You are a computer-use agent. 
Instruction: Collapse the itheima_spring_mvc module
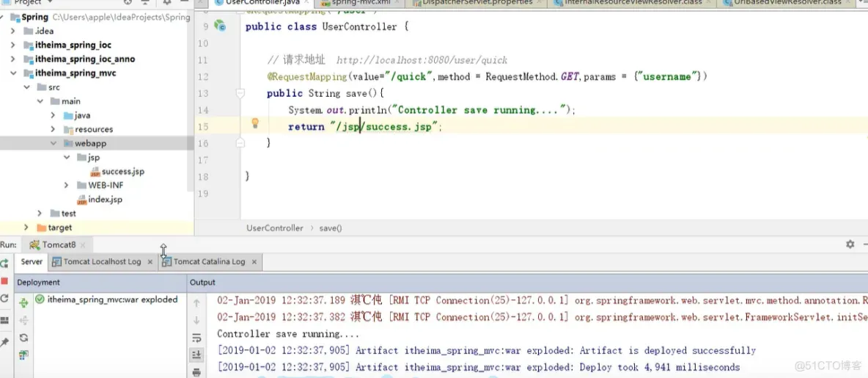tap(12, 73)
